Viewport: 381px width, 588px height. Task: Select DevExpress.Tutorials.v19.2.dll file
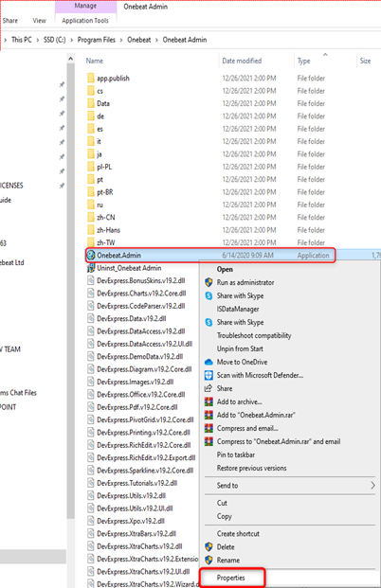[x=137, y=483]
